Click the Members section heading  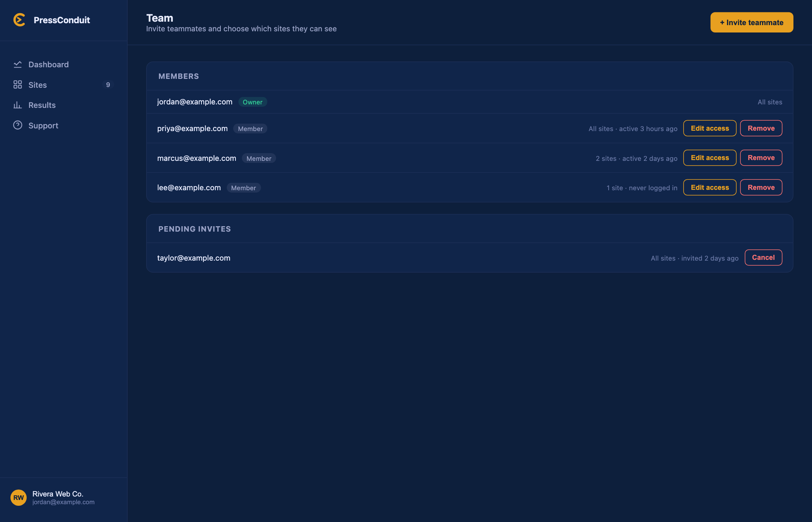click(179, 76)
